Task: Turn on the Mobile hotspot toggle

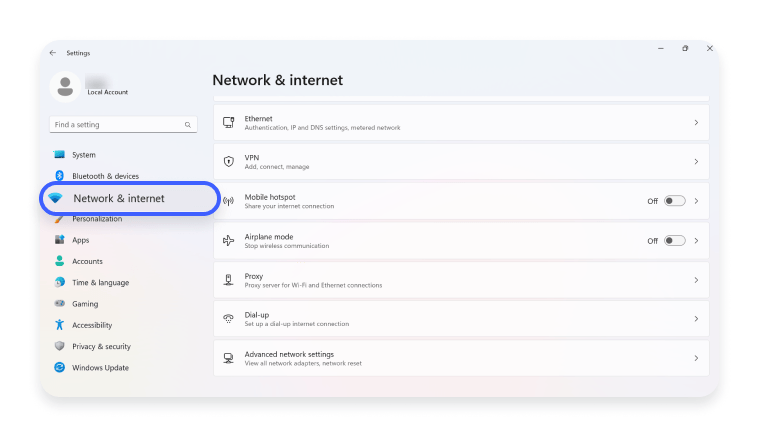Action: pos(675,201)
